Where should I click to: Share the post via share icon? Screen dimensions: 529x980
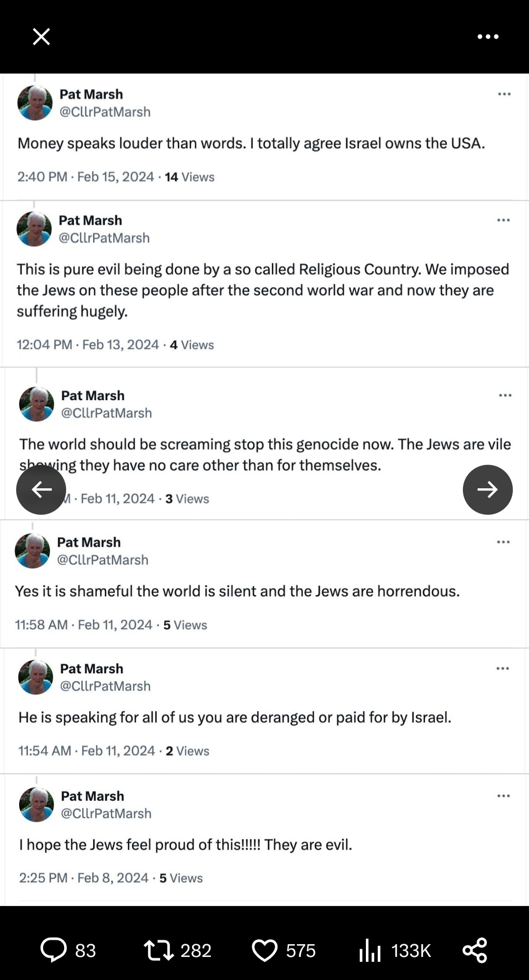(475, 950)
